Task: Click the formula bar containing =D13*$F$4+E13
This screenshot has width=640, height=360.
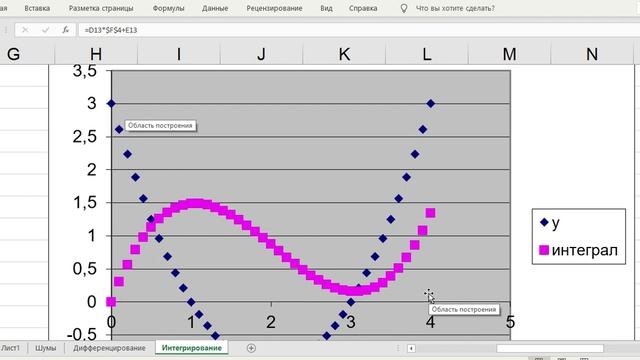Action: click(x=359, y=30)
